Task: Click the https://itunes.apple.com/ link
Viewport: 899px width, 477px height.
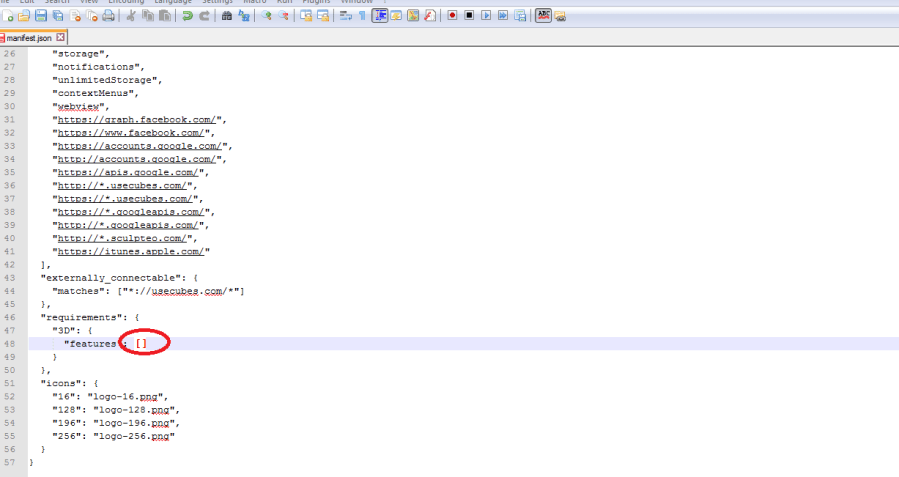Action: click(130, 251)
